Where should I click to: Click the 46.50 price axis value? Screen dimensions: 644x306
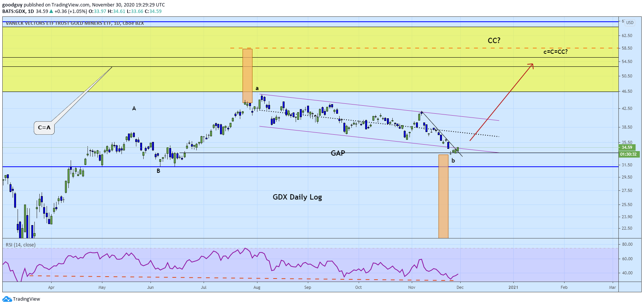(x=627, y=92)
